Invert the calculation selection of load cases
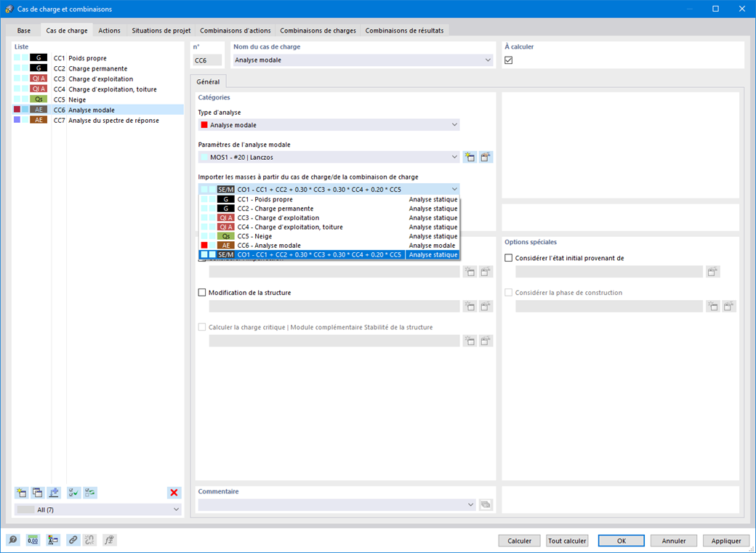Viewport: 756px width, 553px height. point(90,493)
